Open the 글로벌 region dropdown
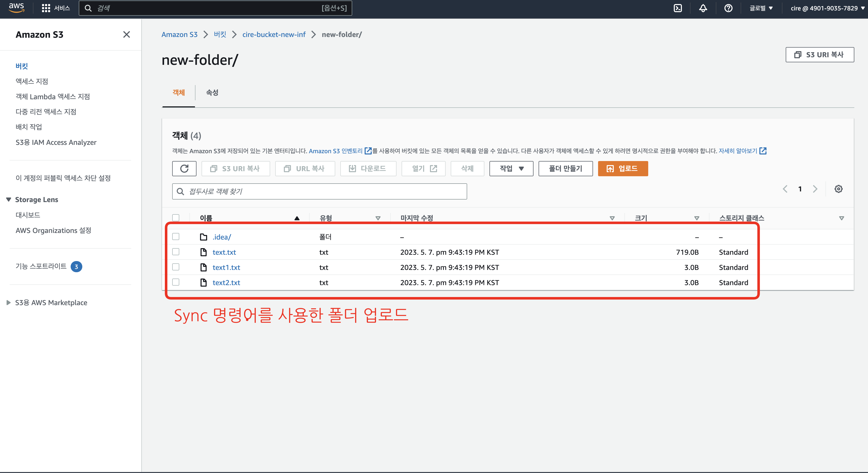Viewport: 868px width, 473px height. click(x=761, y=8)
